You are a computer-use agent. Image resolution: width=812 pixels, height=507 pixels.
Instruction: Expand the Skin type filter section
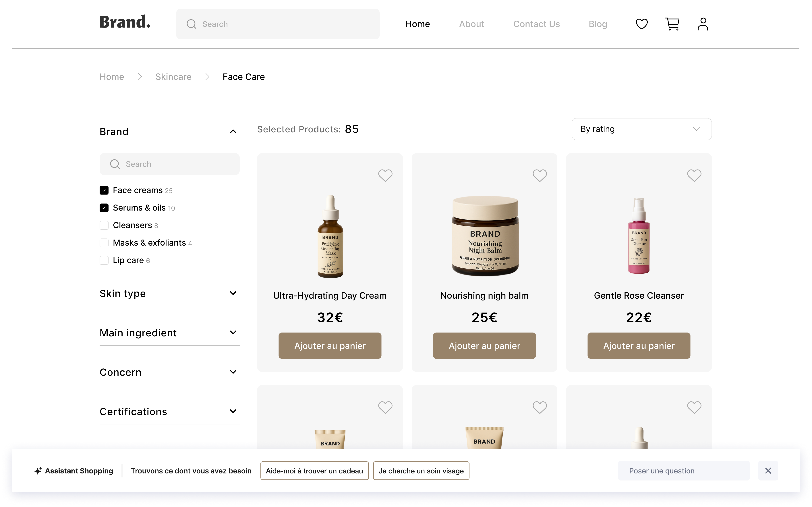pos(233,293)
